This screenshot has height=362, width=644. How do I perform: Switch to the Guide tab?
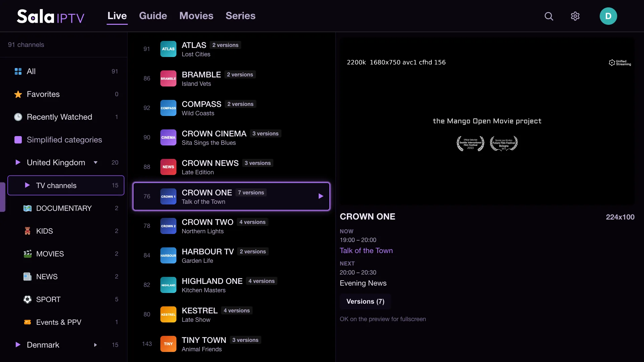(x=153, y=16)
